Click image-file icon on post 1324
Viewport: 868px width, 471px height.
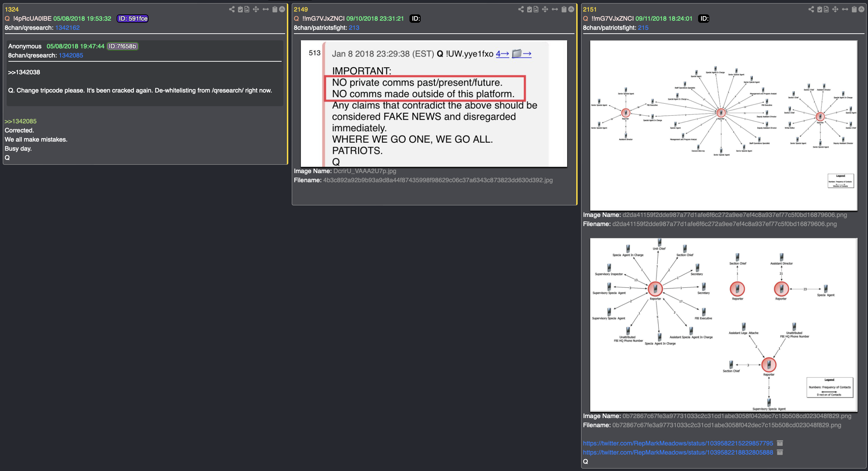(x=247, y=9)
